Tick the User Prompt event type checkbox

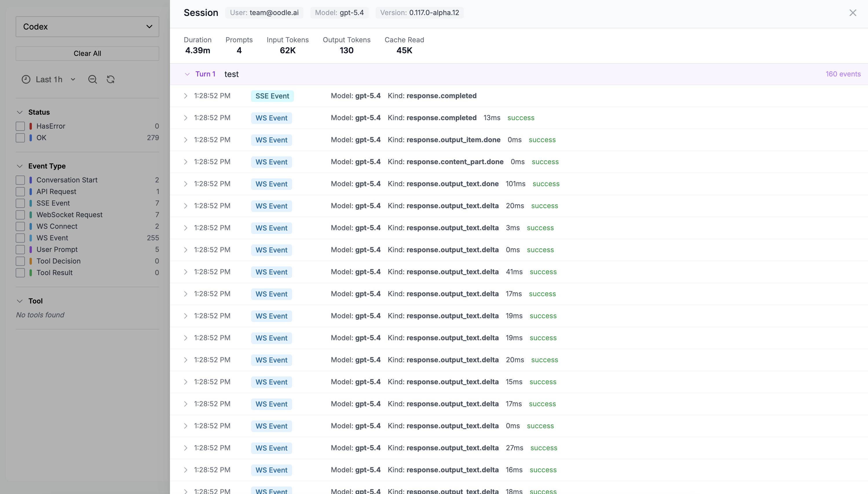pos(20,250)
